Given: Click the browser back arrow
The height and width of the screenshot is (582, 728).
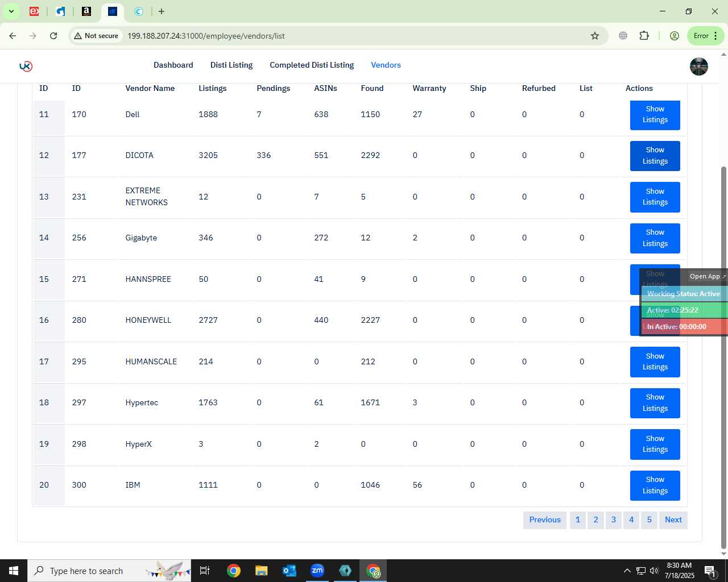Looking at the screenshot, I should [x=13, y=36].
